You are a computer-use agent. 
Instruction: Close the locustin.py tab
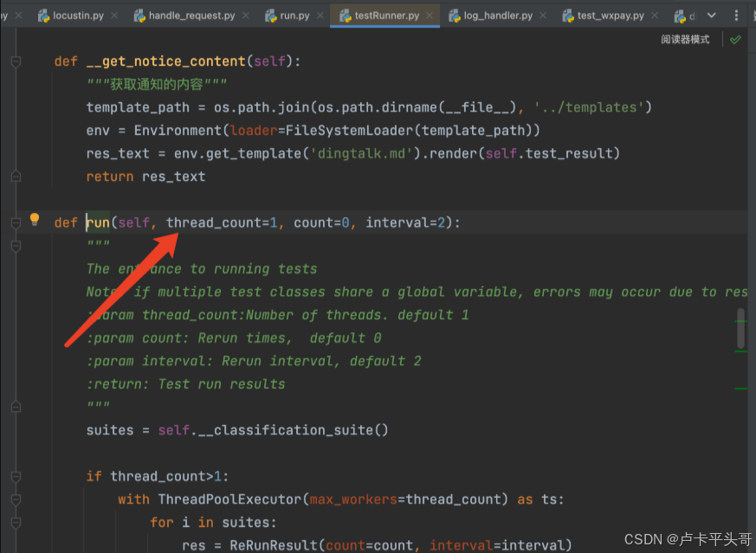pyautogui.click(x=114, y=16)
